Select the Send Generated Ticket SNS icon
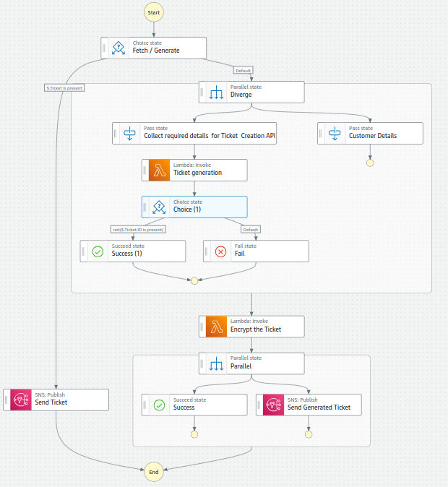The image size is (448, 487). tap(274, 405)
